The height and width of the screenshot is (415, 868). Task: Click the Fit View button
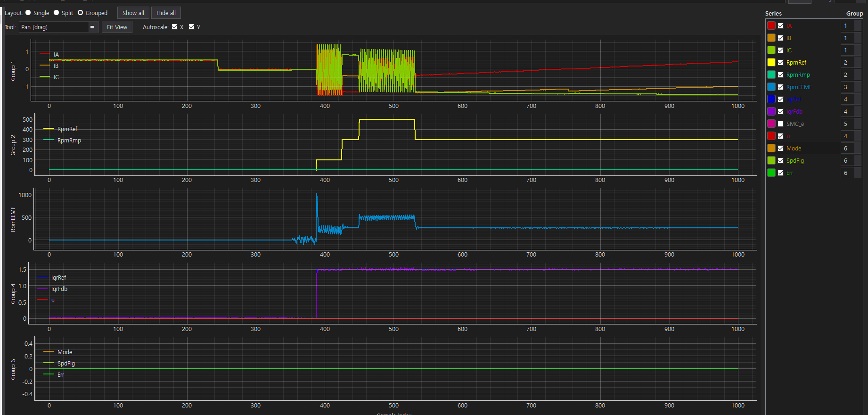(x=117, y=27)
